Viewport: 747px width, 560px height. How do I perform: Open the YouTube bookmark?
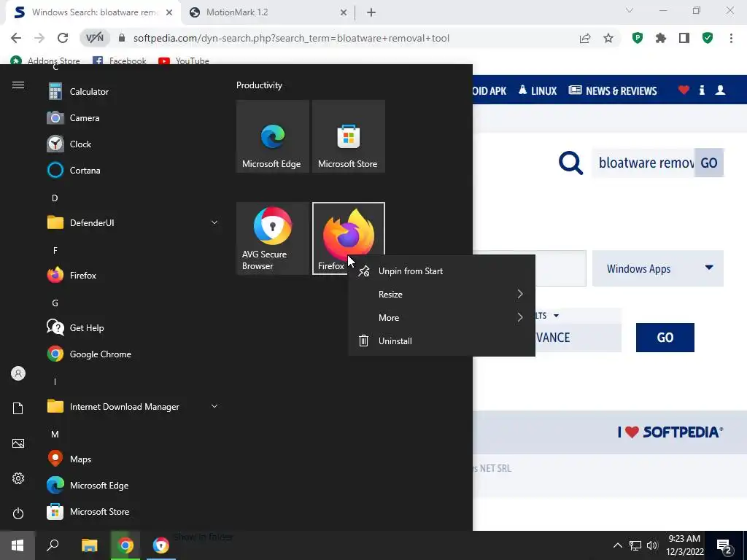(184, 61)
